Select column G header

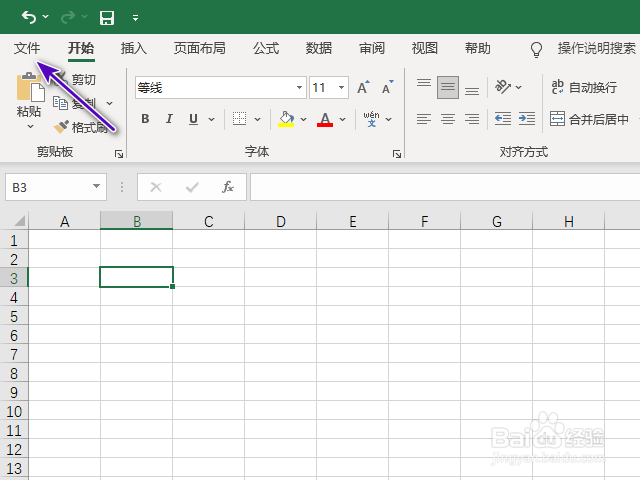pyautogui.click(x=497, y=221)
